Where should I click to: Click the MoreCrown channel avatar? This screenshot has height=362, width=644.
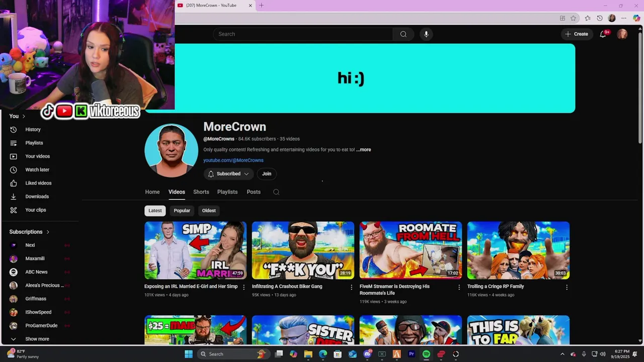tap(171, 150)
